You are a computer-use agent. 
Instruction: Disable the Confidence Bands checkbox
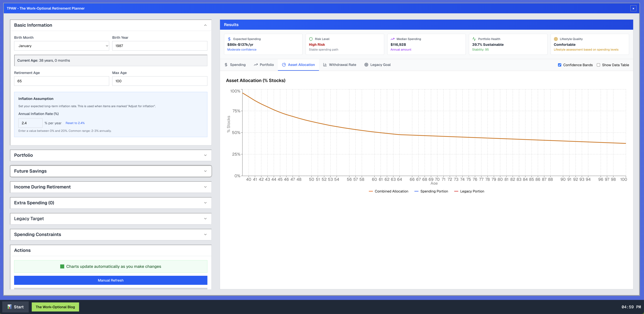[x=560, y=65]
